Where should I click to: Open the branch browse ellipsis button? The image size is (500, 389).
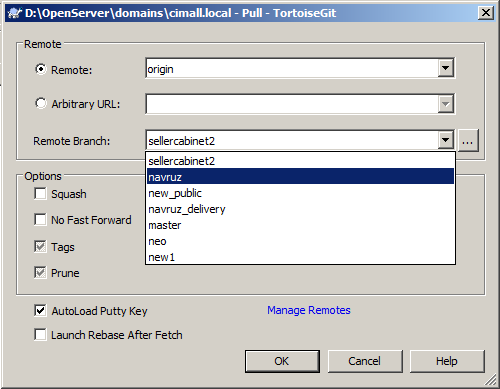point(468,141)
